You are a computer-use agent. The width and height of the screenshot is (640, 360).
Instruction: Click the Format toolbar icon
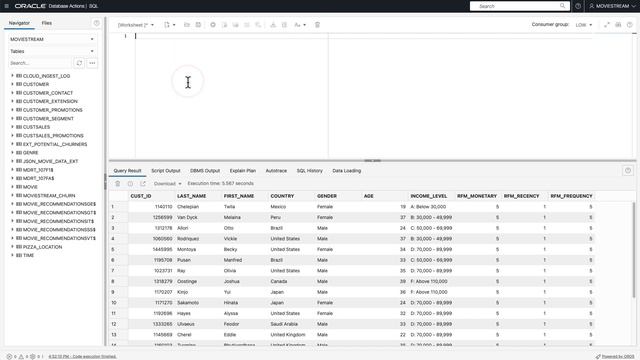click(x=284, y=25)
